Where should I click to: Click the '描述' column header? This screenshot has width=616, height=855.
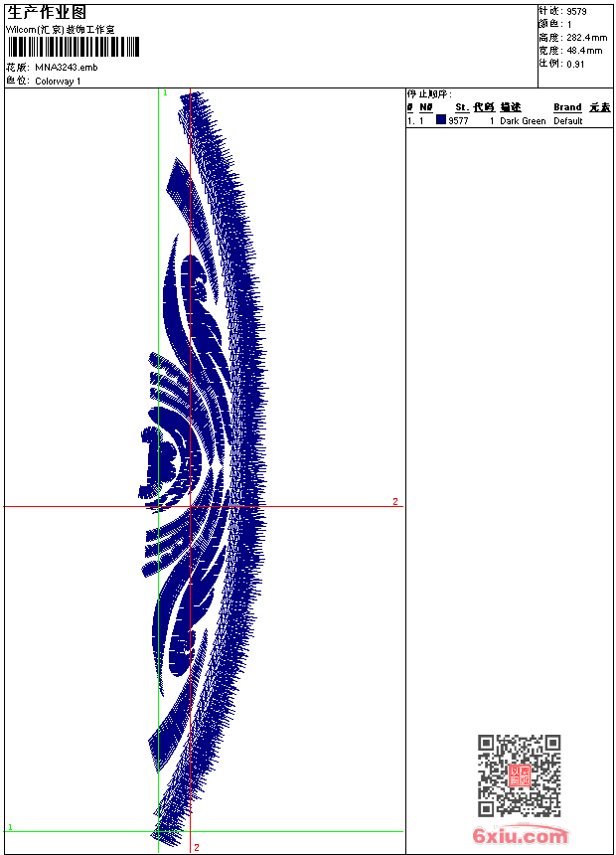click(511, 107)
